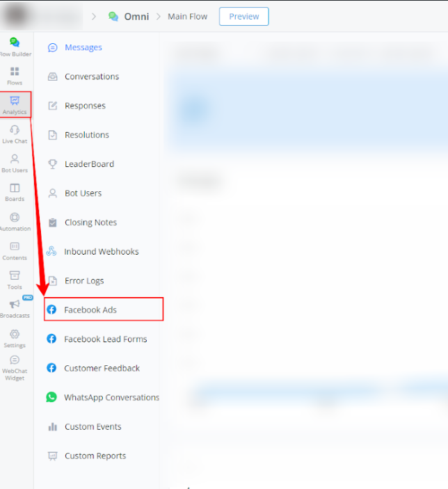Click the Omni breadcrumb link
The image size is (448, 489).
click(x=136, y=17)
